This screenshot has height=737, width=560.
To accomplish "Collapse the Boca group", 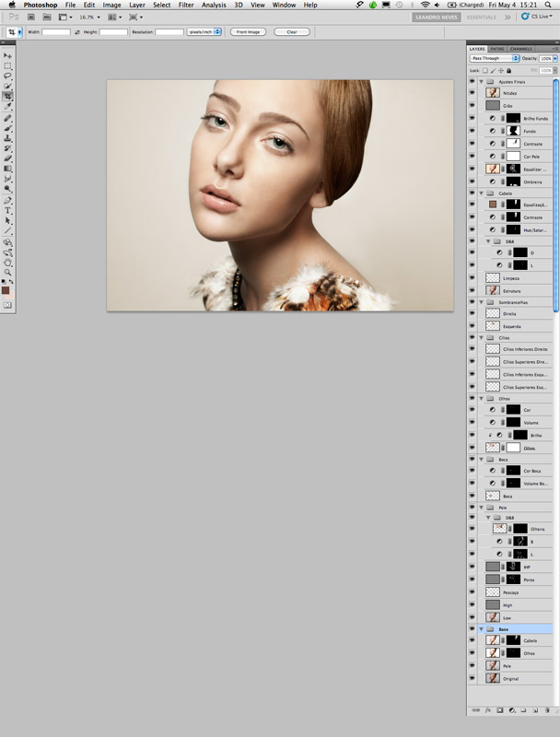I will pyautogui.click(x=482, y=459).
